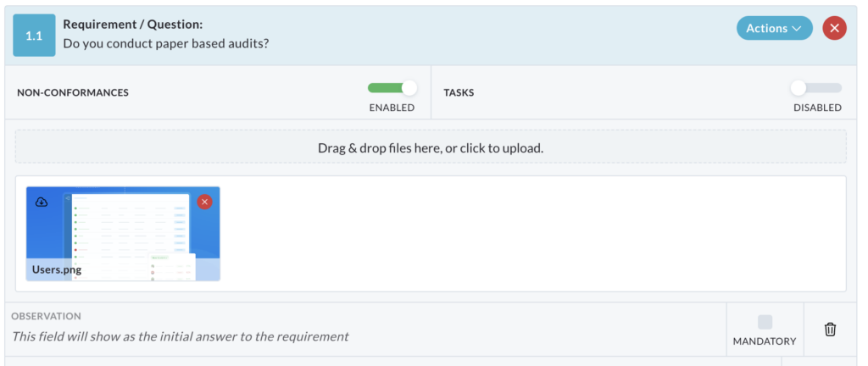Click the ENABLED status text
The height and width of the screenshot is (366, 868).
[x=392, y=108]
